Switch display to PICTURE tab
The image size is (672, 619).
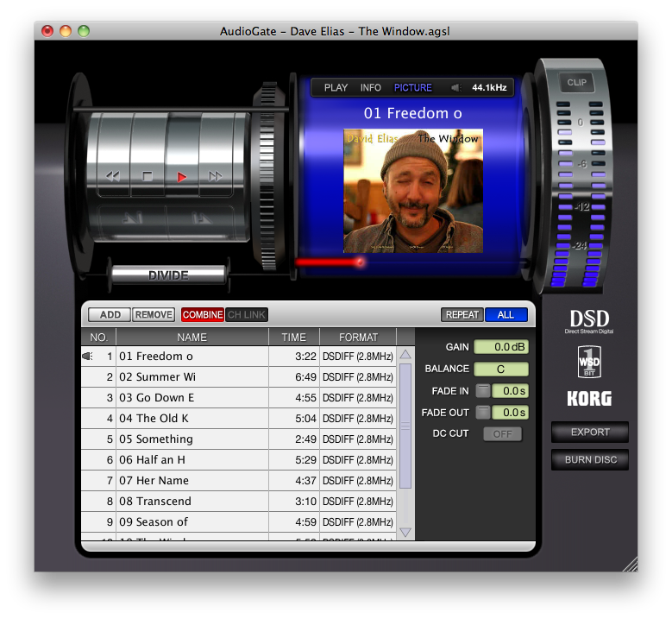tap(412, 87)
